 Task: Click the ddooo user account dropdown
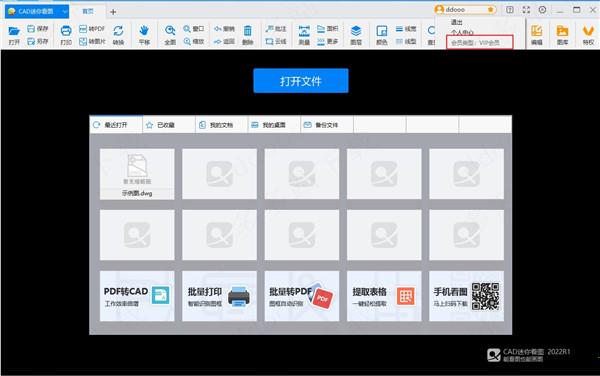465,10
